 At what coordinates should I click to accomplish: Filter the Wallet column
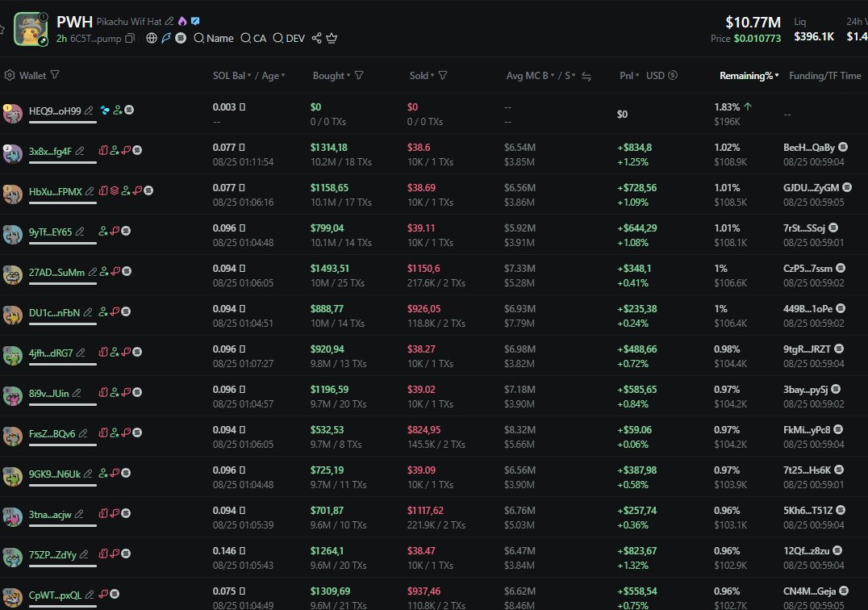(x=55, y=75)
